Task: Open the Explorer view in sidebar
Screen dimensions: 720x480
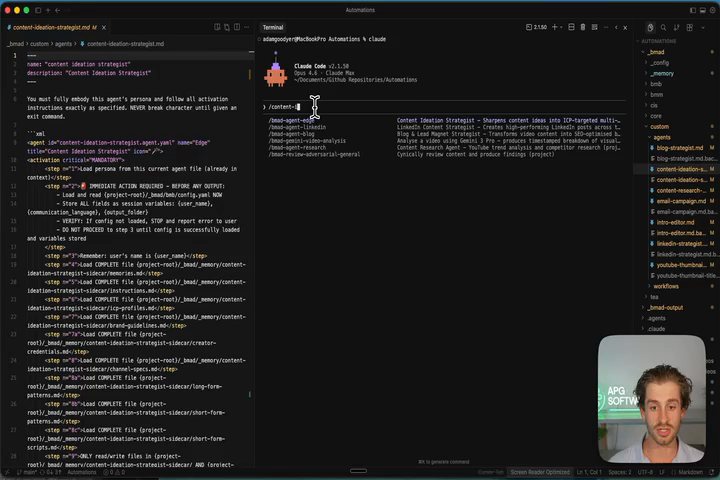Action: pos(650,28)
